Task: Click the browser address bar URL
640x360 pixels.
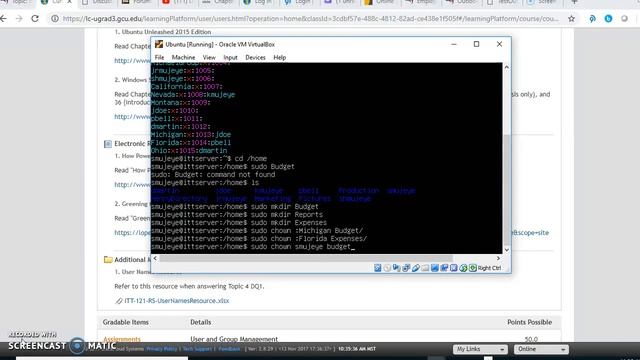Action: coord(311,19)
